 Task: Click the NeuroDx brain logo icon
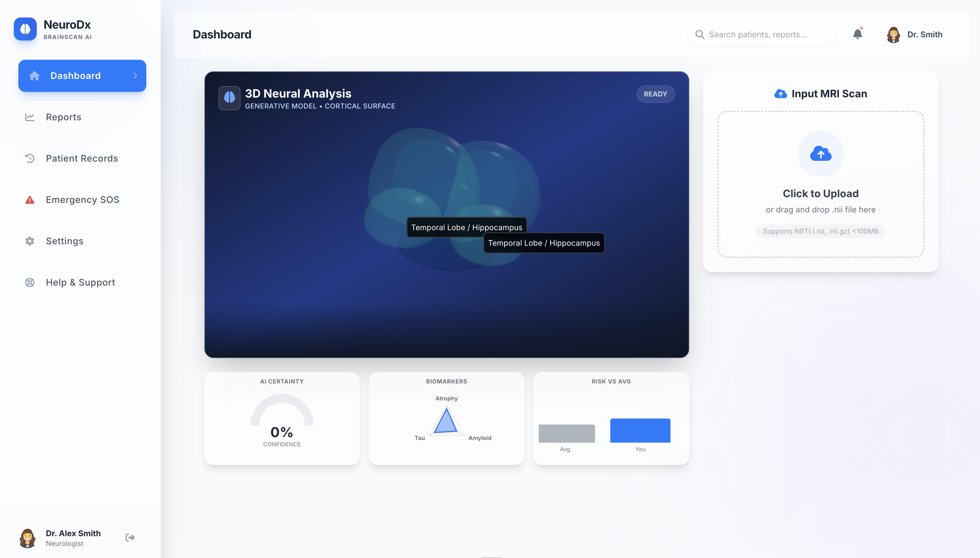click(x=25, y=29)
